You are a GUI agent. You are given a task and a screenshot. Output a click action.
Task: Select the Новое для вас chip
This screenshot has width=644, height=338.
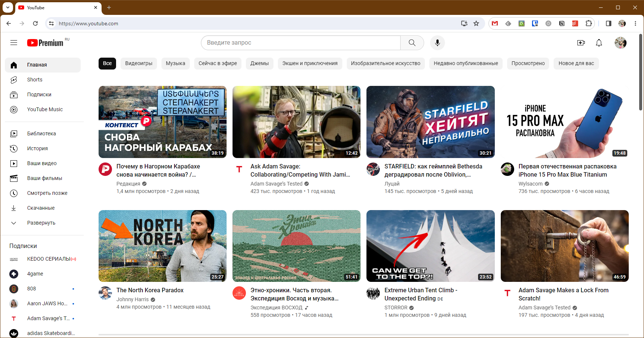pyautogui.click(x=576, y=64)
